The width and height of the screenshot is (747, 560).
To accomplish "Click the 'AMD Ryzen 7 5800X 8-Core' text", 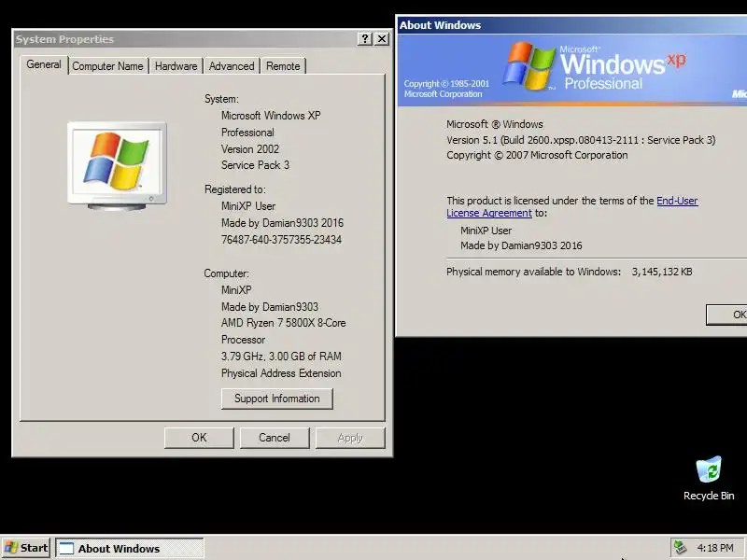I will [284, 323].
